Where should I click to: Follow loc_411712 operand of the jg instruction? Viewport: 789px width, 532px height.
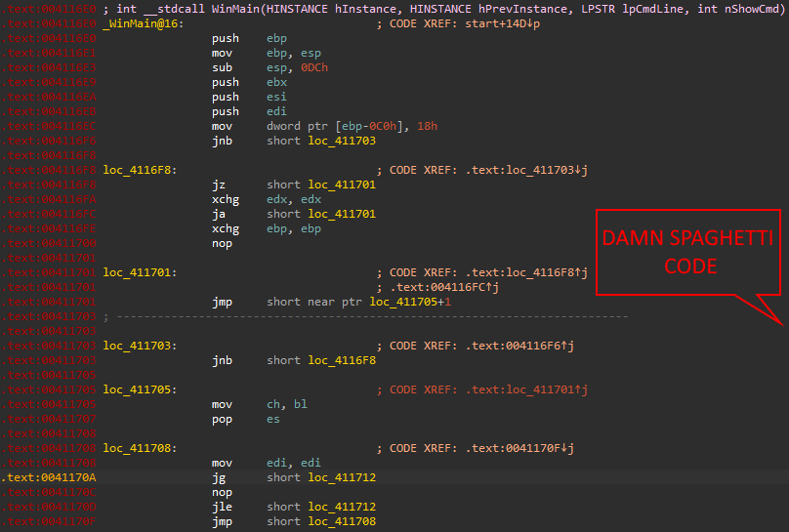[x=342, y=477]
